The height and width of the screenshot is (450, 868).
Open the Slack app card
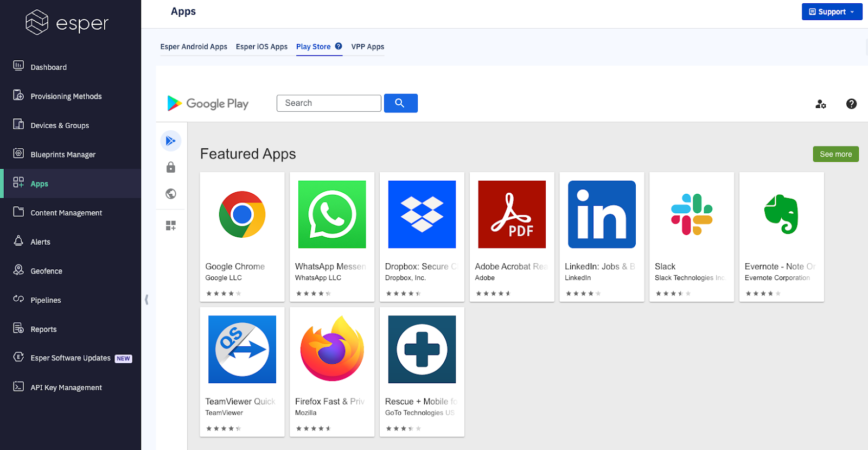tap(692, 237)
